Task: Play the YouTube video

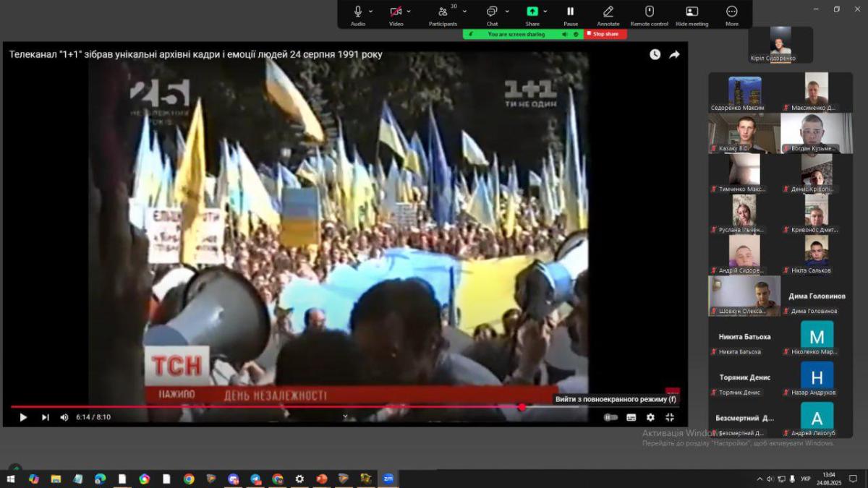Action: pyautogui.click(x=23, y=417)
